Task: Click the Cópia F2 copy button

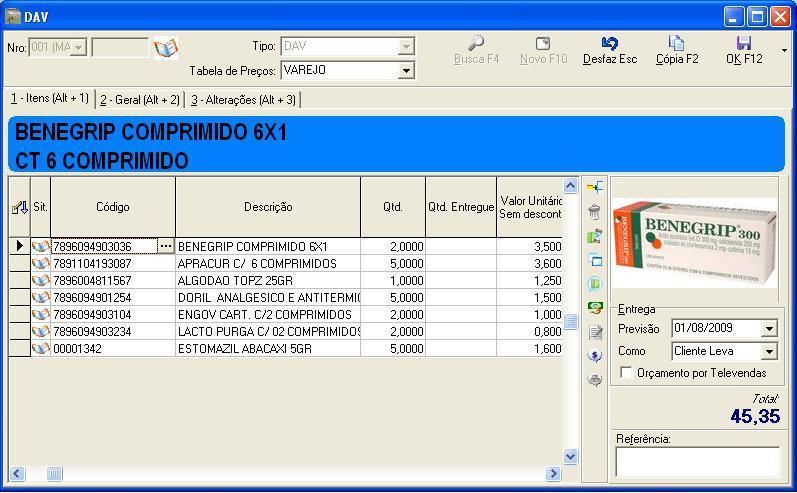Action: click(x=677, y=50)
